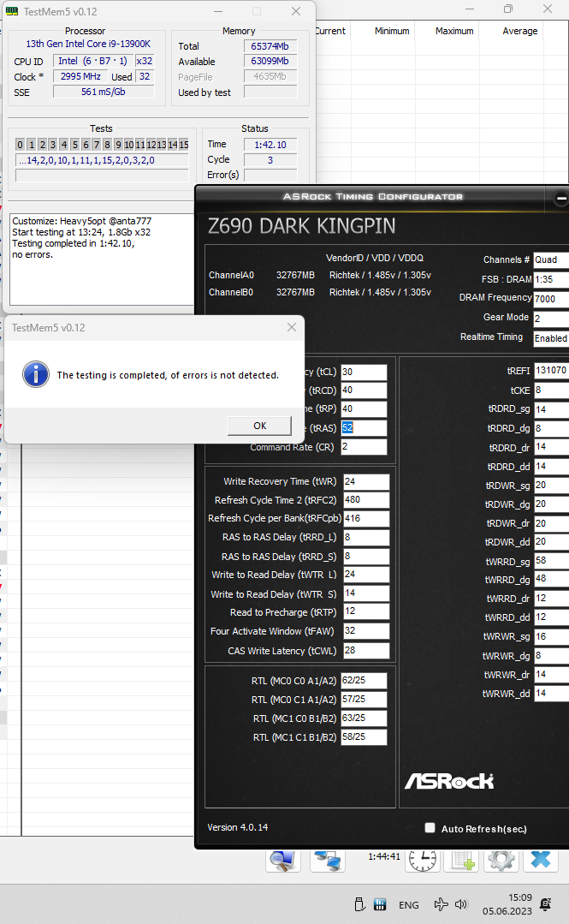Open HWiNFO settings via gear icon
The width and height of the screenshot is (569, 924).
(x=501, y=861)
